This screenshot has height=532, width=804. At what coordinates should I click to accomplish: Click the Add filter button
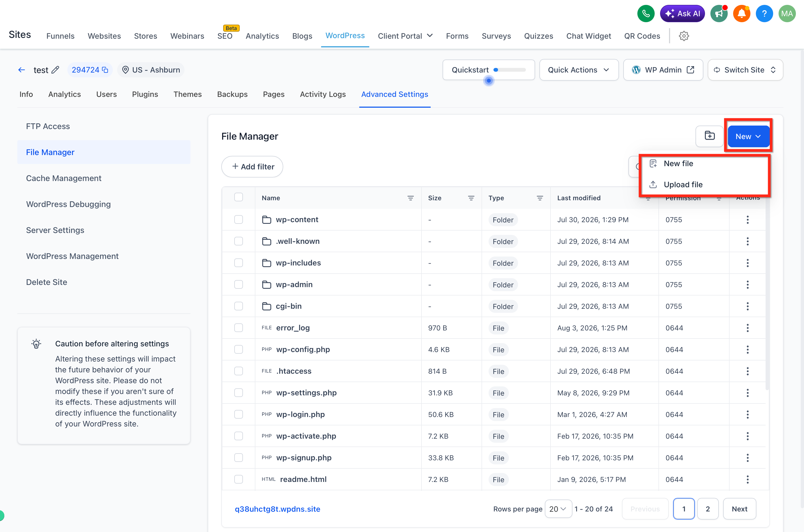(252, 167)
